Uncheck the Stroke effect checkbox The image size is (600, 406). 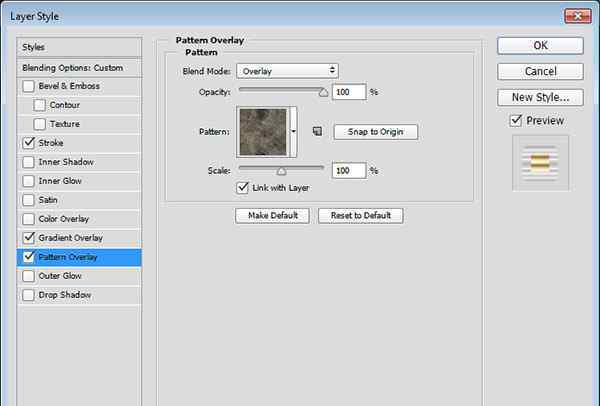[28, 143]
